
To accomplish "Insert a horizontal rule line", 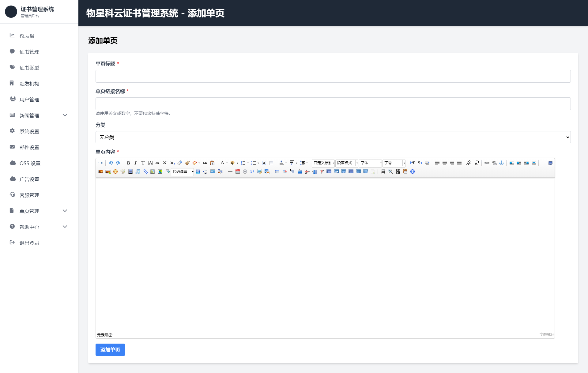I will click(x=230, y=171).
